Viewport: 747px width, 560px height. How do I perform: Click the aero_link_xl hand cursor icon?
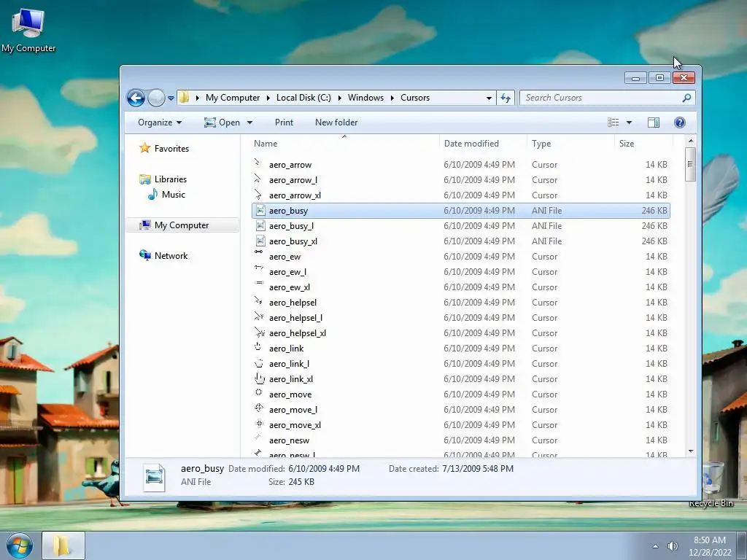(260, 378)
